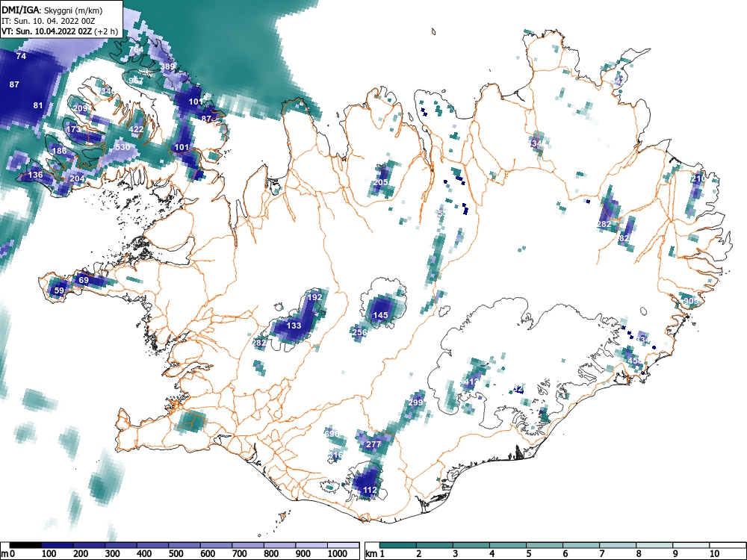Viewport: 747px width, 560px height.
Task: Click the '173' value label
Action: click(x=73, y=129)
